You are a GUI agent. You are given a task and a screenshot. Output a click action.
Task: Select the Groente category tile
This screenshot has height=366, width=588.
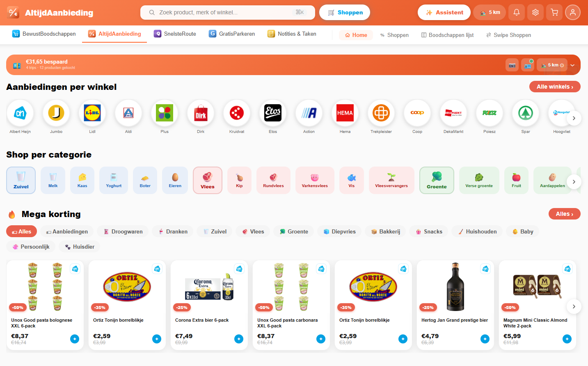point(436,180)
